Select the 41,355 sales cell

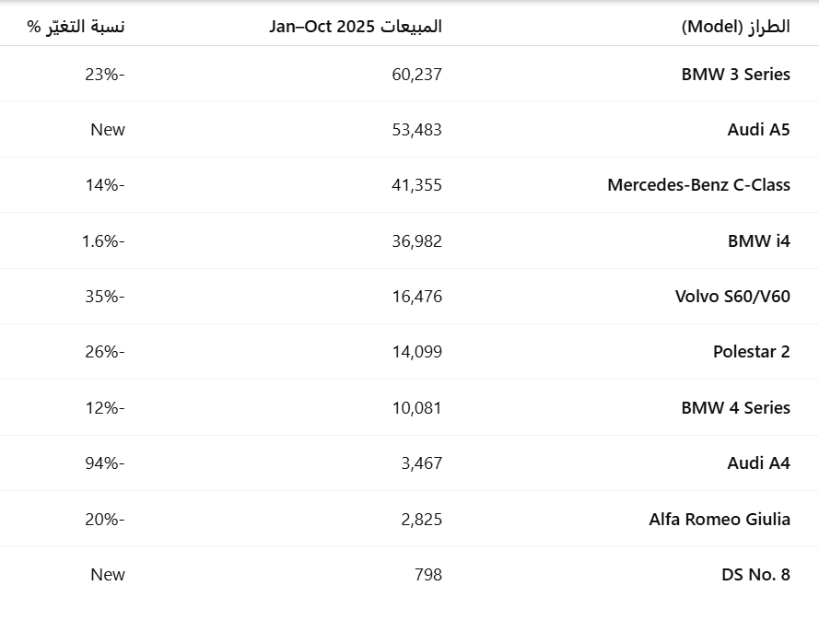click(416, 185)
